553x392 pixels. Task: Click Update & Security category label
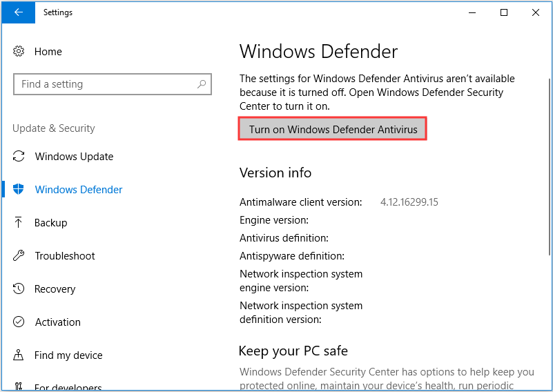point(54,128)
